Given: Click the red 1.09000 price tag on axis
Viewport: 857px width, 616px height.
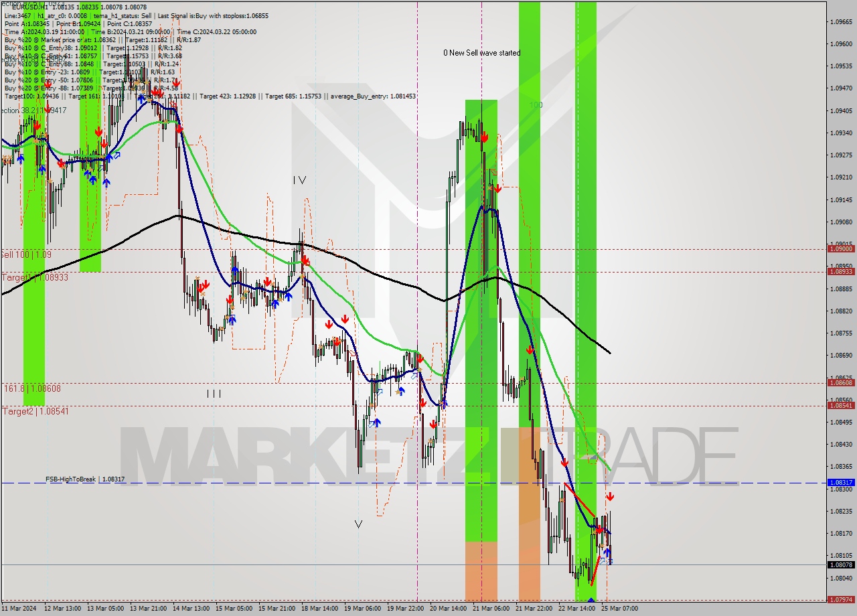Looking at the screenshot, I should pyautogui.click(x=840, y=248).
